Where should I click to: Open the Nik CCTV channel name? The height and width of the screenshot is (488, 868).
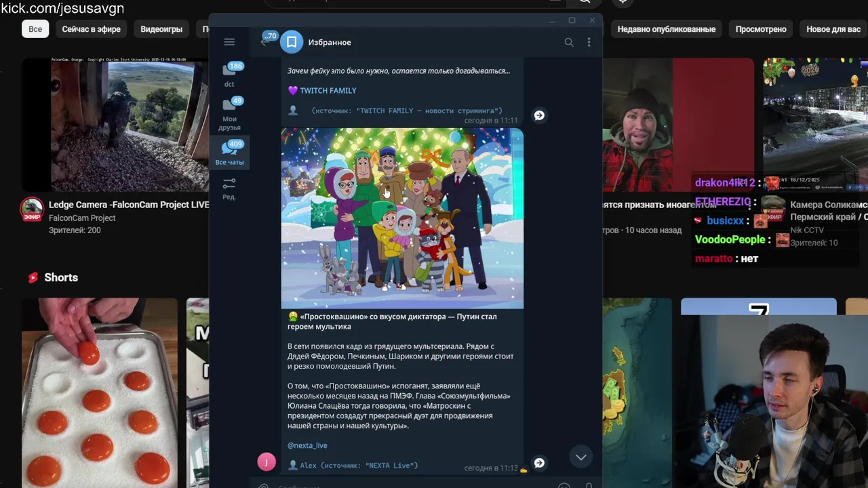pyautogui.click(x=807, y=230)
